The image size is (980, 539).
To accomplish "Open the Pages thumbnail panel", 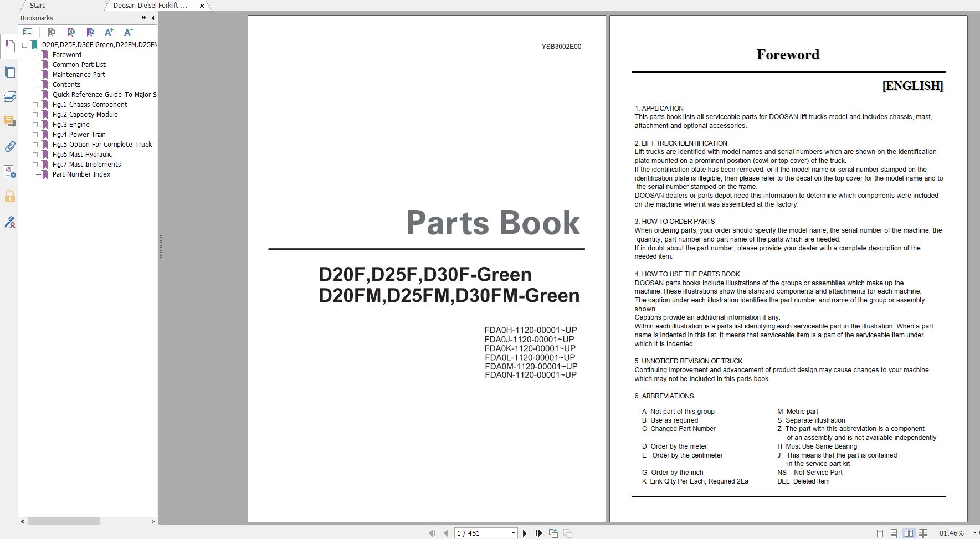I will (9, 72).
